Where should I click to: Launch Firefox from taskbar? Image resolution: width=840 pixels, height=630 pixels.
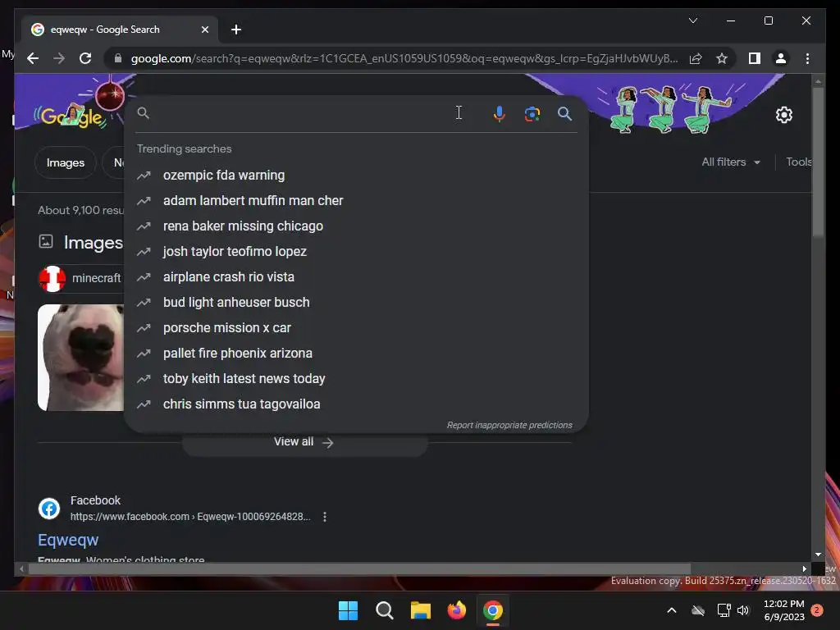tap(456, 610)
